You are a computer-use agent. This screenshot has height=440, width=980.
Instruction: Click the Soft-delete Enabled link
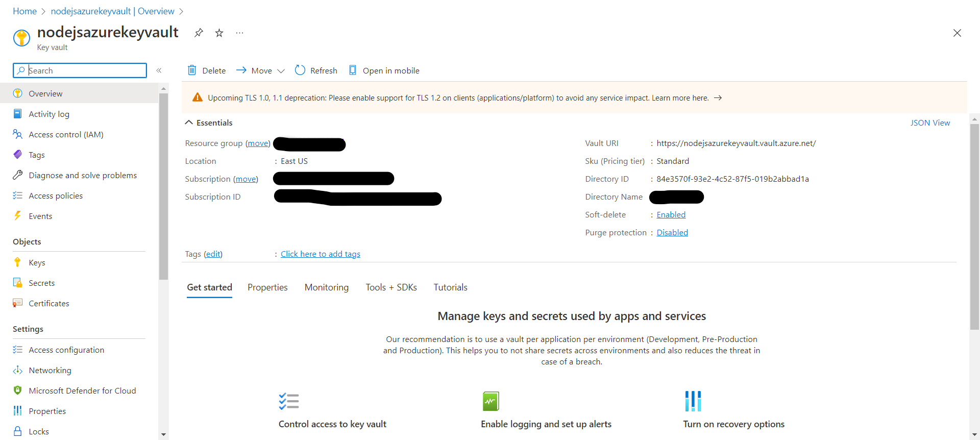pos(671,214)
